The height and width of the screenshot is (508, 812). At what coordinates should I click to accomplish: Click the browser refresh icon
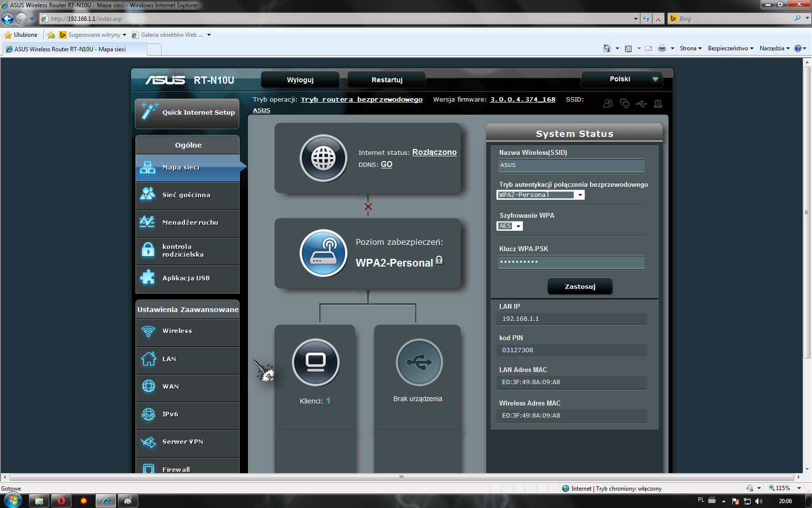(x=646, y=19)
